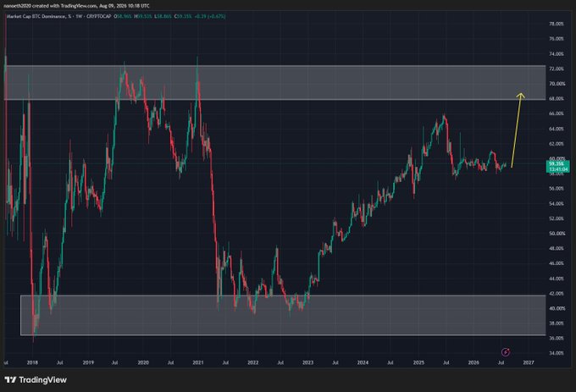Click the 2023 label on time axis
Screen dimensions: 576x392
tap(307, 362)
